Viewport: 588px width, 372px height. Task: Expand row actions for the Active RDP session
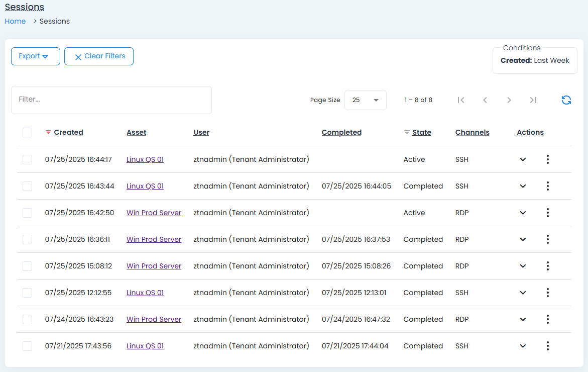pyautogui.click(x=523, y=213)
